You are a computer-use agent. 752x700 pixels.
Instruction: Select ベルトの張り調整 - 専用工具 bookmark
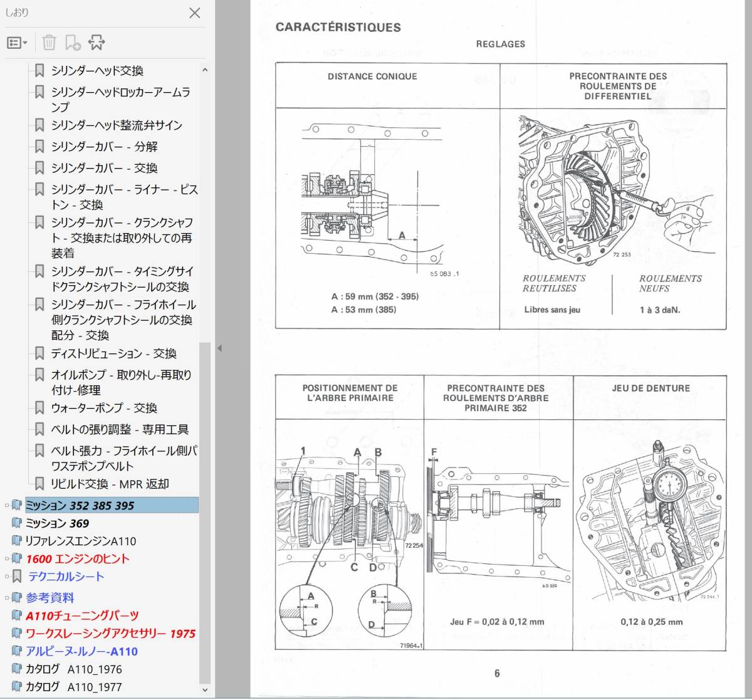click(x=120, y=430)
